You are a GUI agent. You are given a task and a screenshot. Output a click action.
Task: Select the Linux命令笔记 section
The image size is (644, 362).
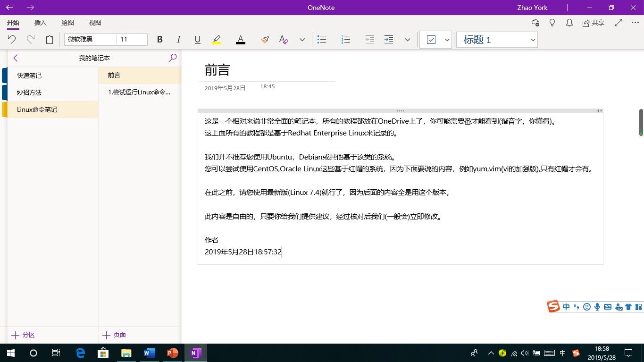53,109
